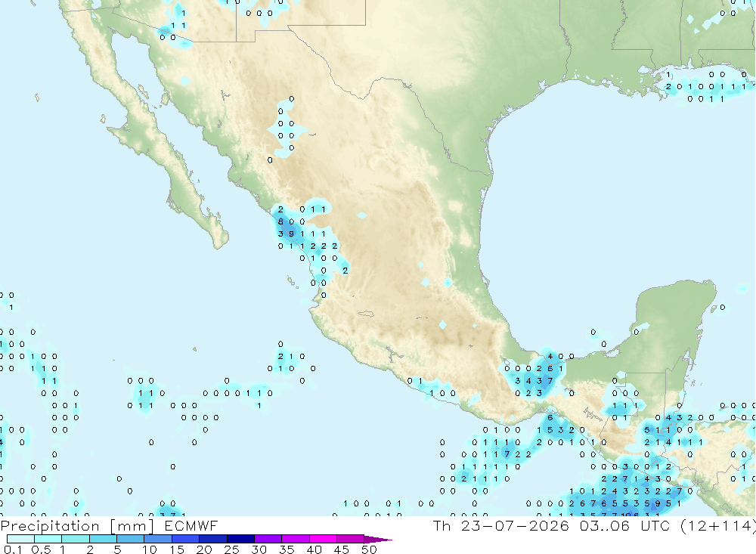Image resolution: width=756 pixels, height=554 pixels.
Task: Pick the 40–45 mm magenta legend swatch
Action: (x=323, y=539)
